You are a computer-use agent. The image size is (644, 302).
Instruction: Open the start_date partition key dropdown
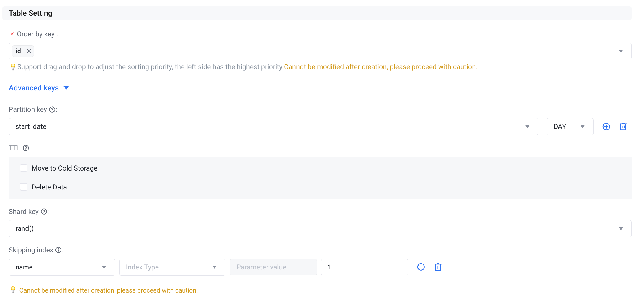[273, 127]
